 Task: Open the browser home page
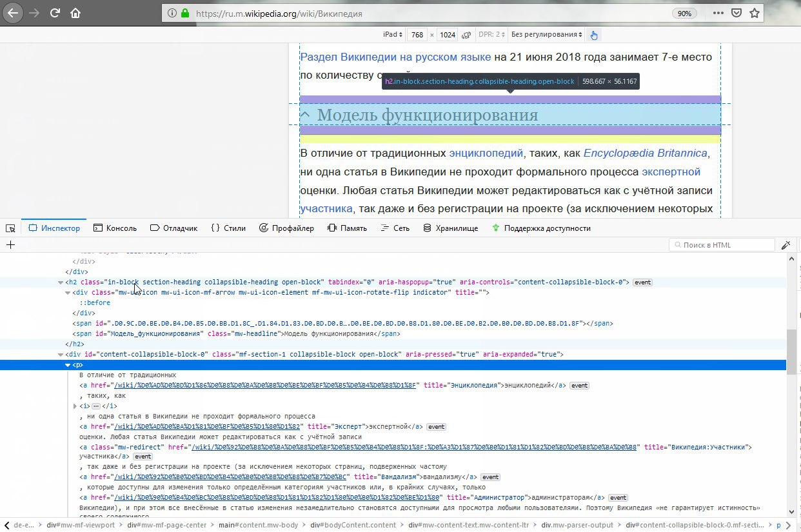[x=75, y=13]
